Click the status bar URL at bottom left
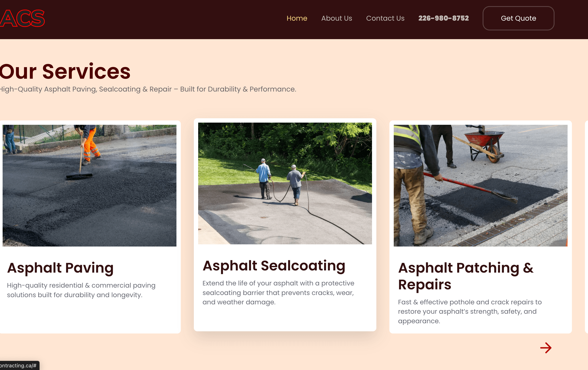588x370 pixels. [x=18, y=365]
